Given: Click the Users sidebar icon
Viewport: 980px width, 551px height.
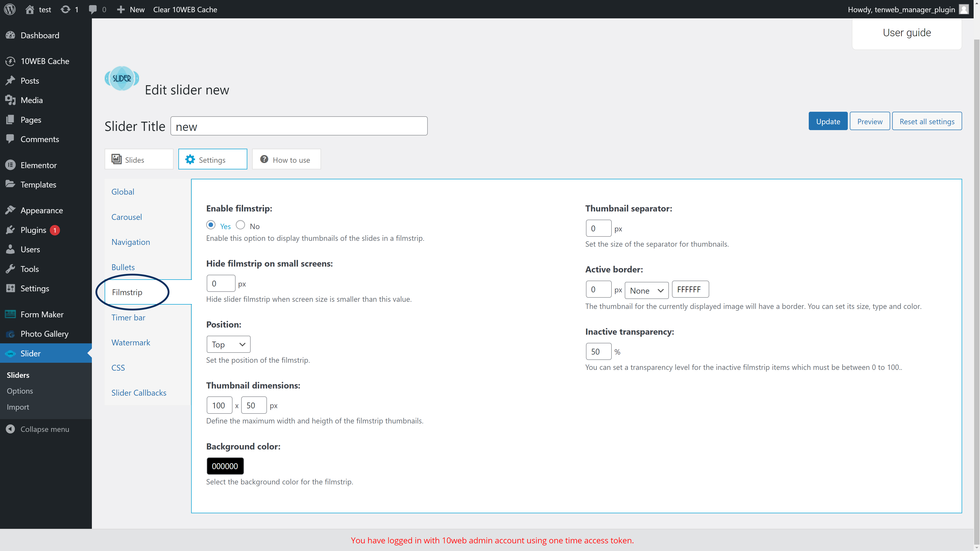Looking at the screenshot, I should [x=10, y=249].
